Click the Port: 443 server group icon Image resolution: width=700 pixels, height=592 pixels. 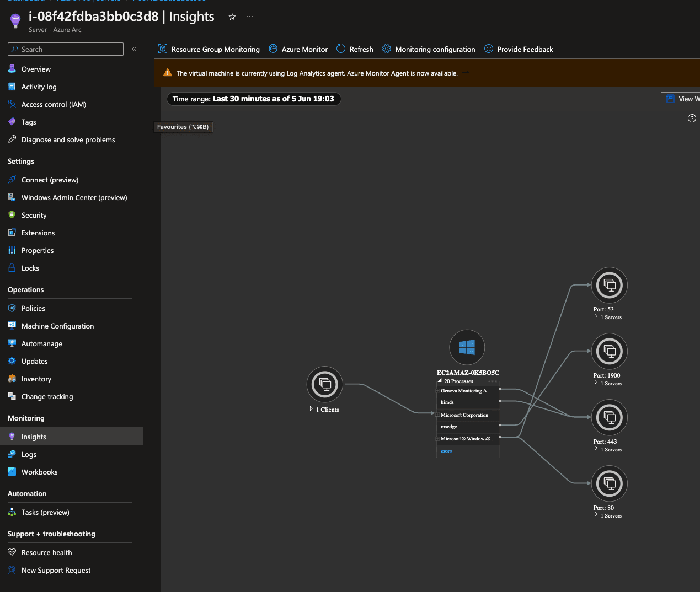coord(609,417)
